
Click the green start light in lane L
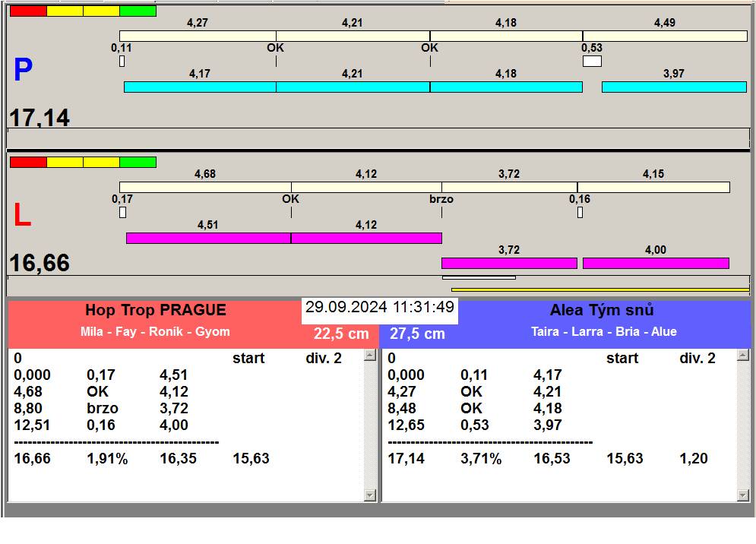138,163
